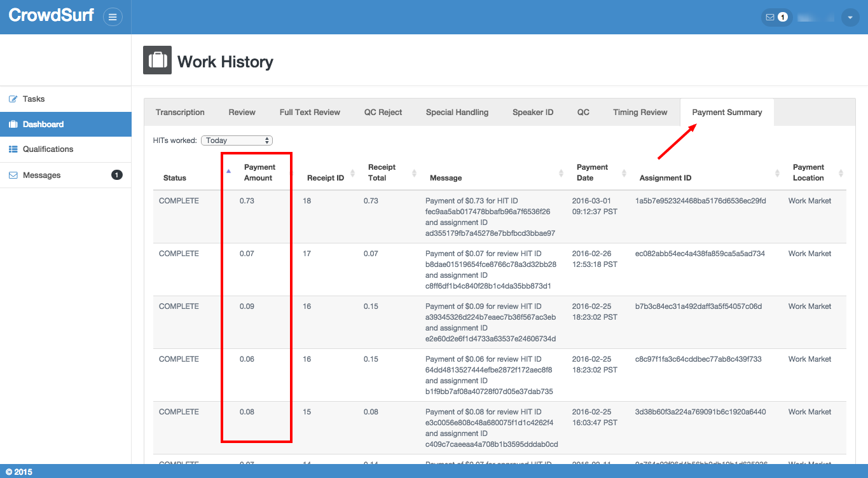Toggle the hamburger sidebar menu button
This screenshot has width=868, height=478.
113,17
